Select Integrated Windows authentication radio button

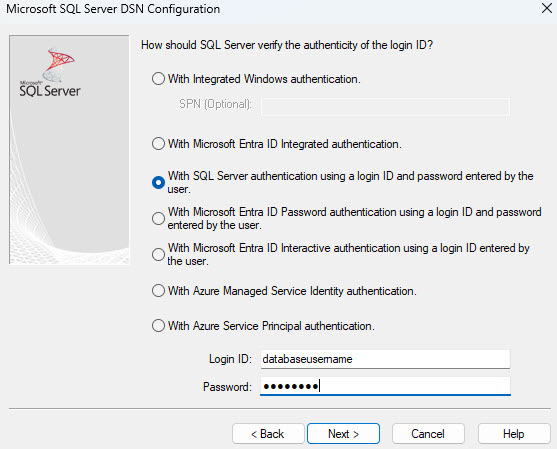point(158,79)
